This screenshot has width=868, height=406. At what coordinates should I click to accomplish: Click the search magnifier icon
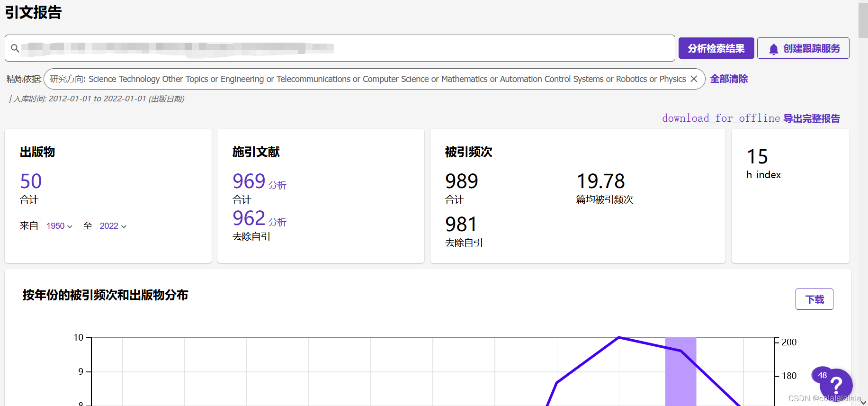15,48
